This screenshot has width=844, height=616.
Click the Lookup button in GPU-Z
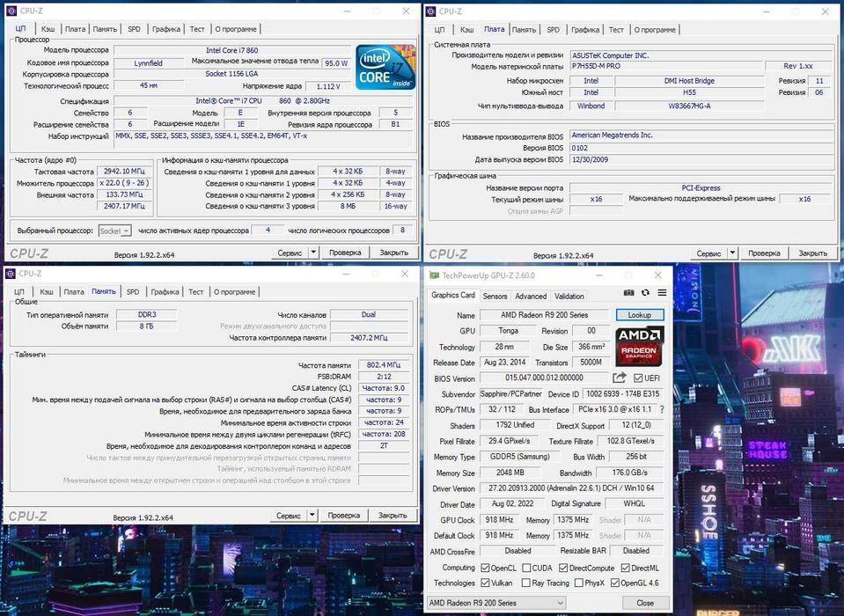click(640, 315)
